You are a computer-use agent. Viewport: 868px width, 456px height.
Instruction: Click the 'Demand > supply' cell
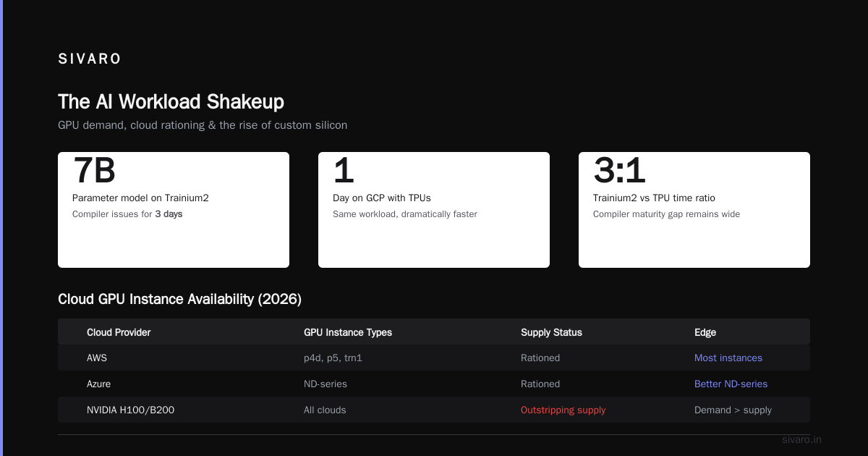click(733, 410)
